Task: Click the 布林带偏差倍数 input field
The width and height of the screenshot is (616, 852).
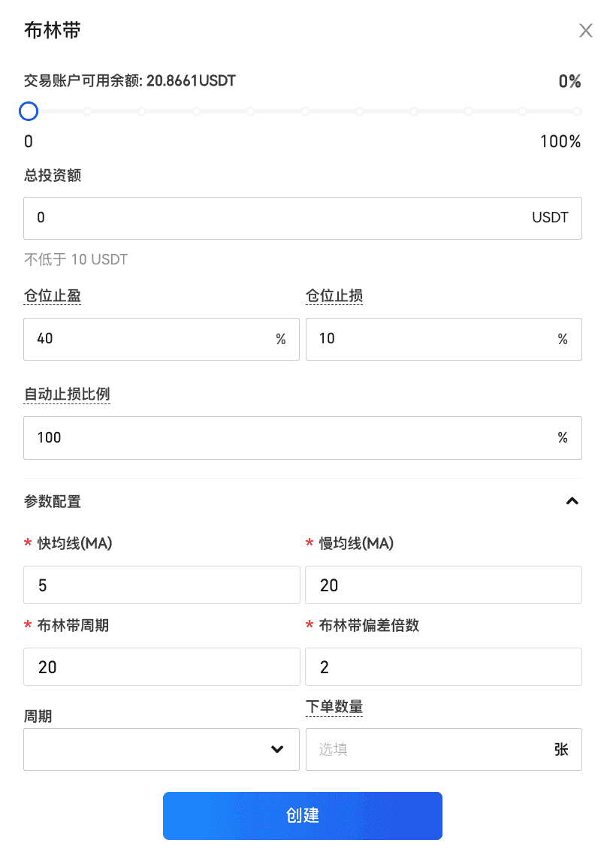Action: 443,667
